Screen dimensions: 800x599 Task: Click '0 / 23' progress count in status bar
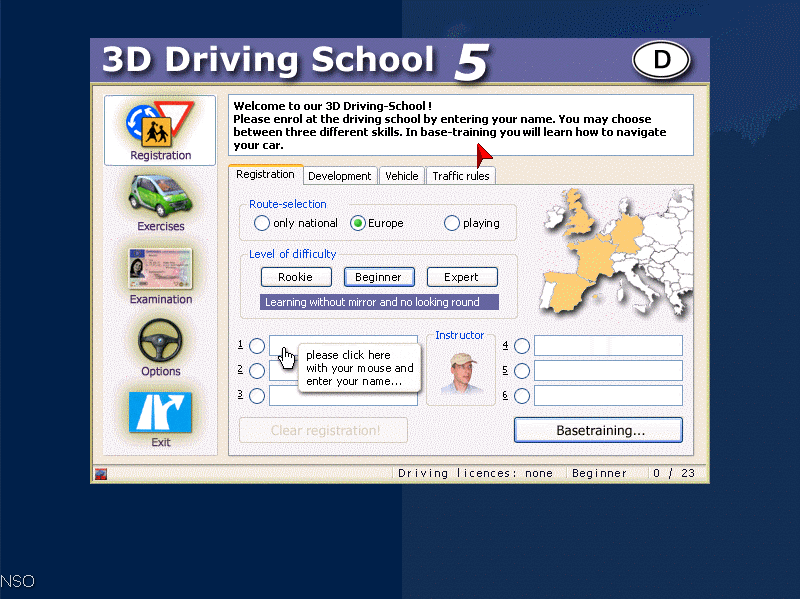674,473
